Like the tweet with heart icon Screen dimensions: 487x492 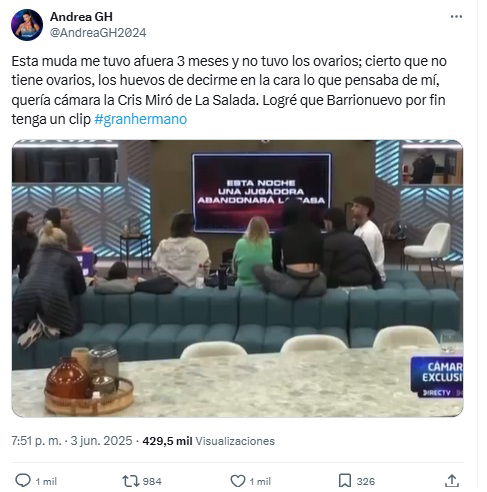click(x=238, y=481)
